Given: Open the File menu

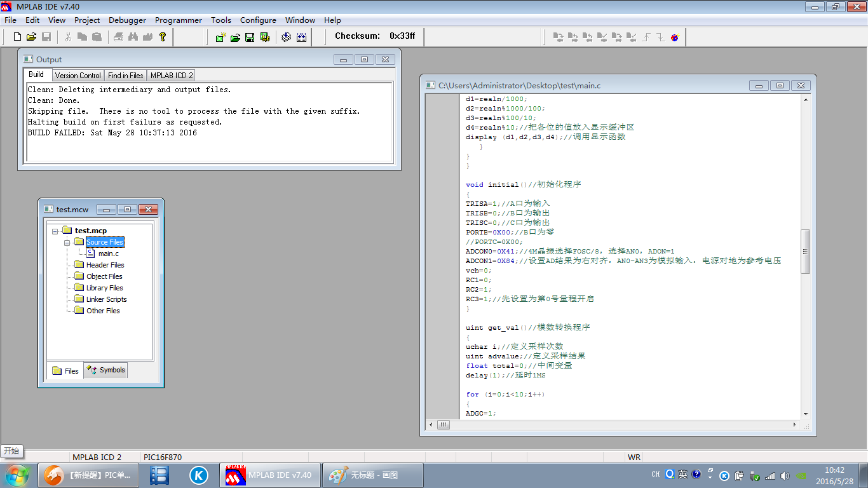Looking at the screenshot, I should (x=10, y=20).
